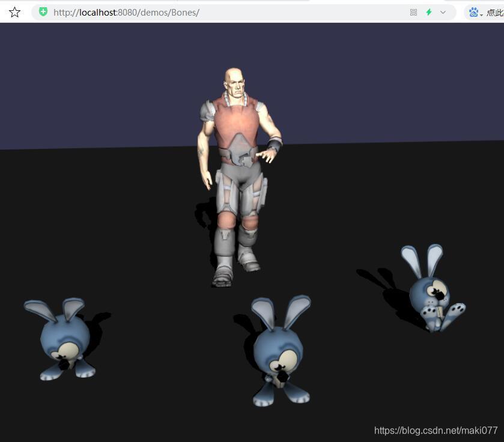Pick the blue rabbit in the center
This screenshot has width=504, height=442.
point(281,351)
